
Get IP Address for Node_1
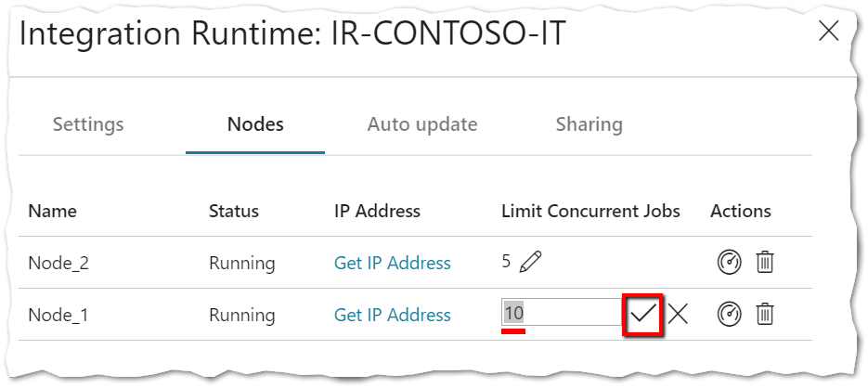point(393,315)
